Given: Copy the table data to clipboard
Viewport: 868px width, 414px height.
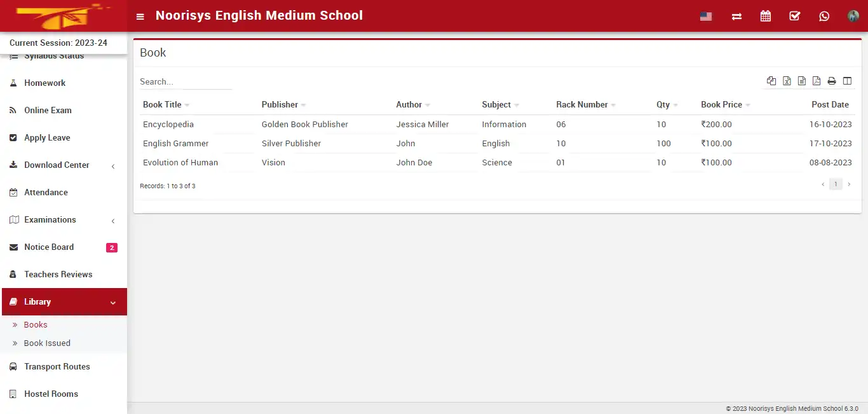Looking at the screenshot, I should [x=771, y=81].
